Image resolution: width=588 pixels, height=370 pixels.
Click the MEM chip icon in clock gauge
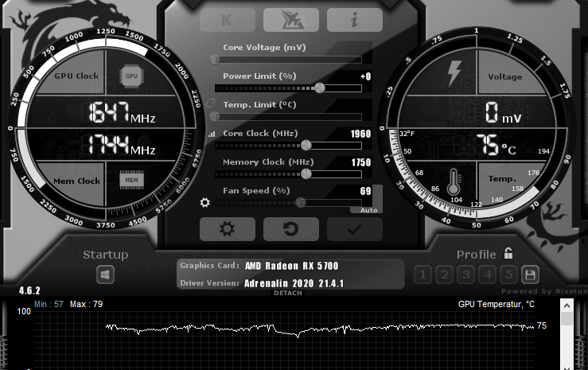point(131,180)
